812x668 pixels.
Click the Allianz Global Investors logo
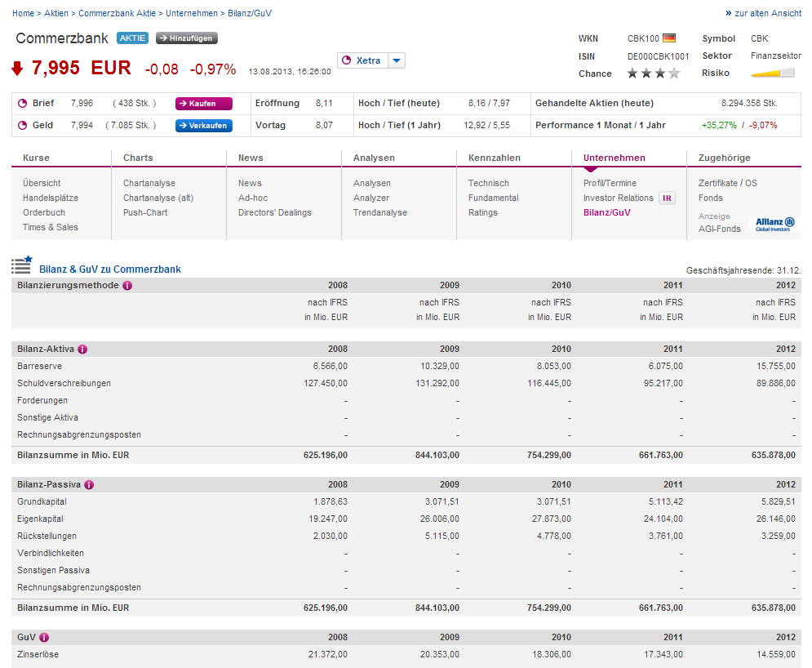(774, 224)
